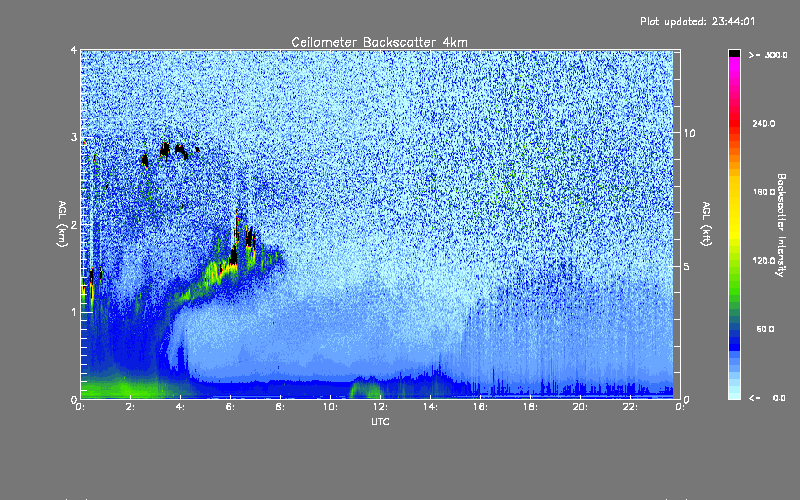Click the 'Plot updated: 23:44:01' timestamp
The height and width of the screenshot is (500, 800).
tap(697, 21)
